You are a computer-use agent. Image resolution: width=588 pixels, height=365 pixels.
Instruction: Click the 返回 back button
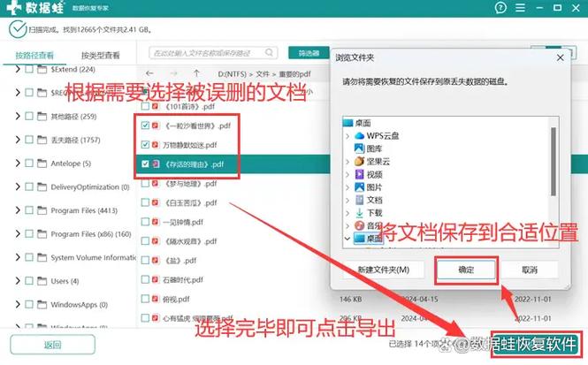[52, 345]
